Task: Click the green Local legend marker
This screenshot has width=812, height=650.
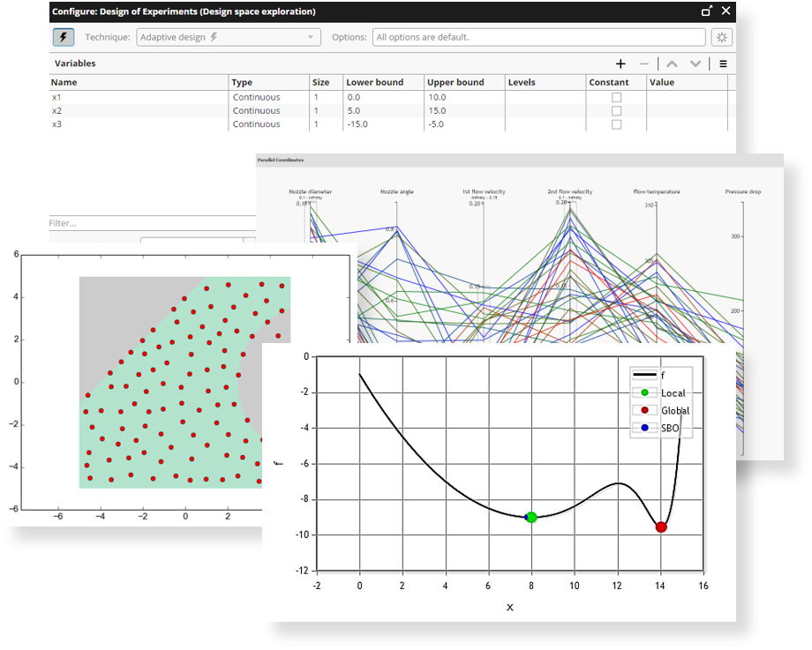Action: (644, 392)
